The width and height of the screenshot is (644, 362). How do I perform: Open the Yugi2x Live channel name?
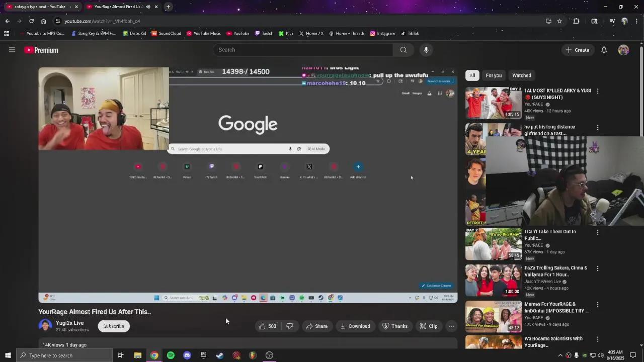[x=70, y=323]
